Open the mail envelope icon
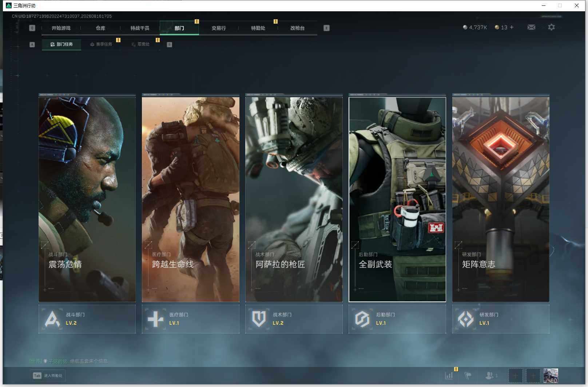This screenshot has width=588, height=387. [531, 27]
